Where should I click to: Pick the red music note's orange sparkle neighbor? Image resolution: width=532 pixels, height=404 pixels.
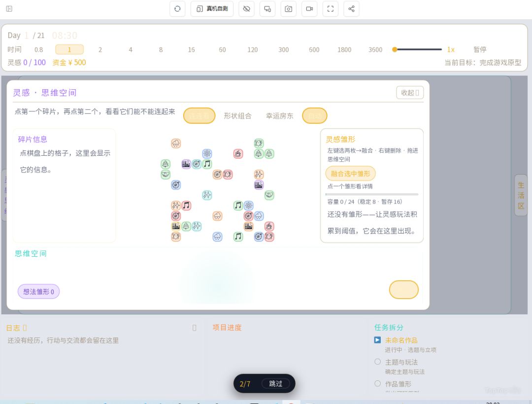click(176, 205)
